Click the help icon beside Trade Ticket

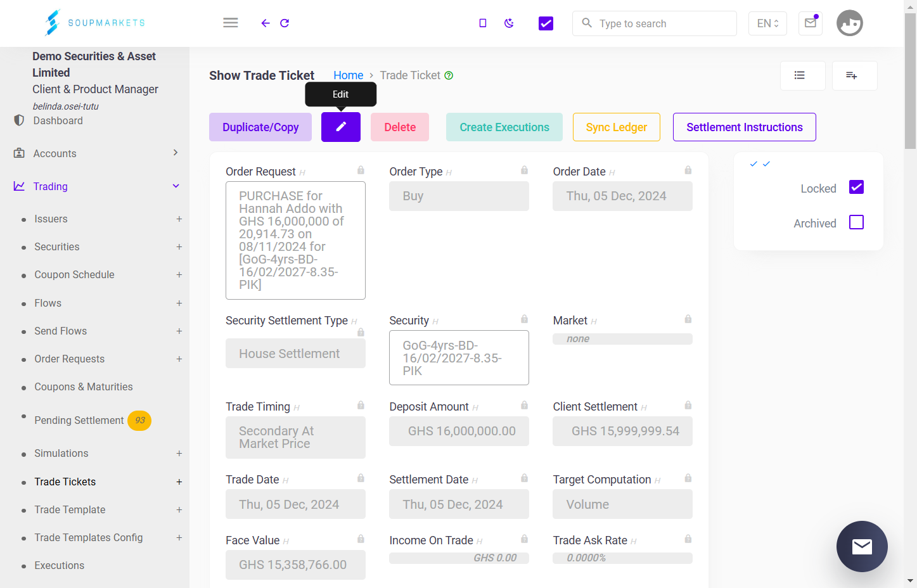pos(449,75)
